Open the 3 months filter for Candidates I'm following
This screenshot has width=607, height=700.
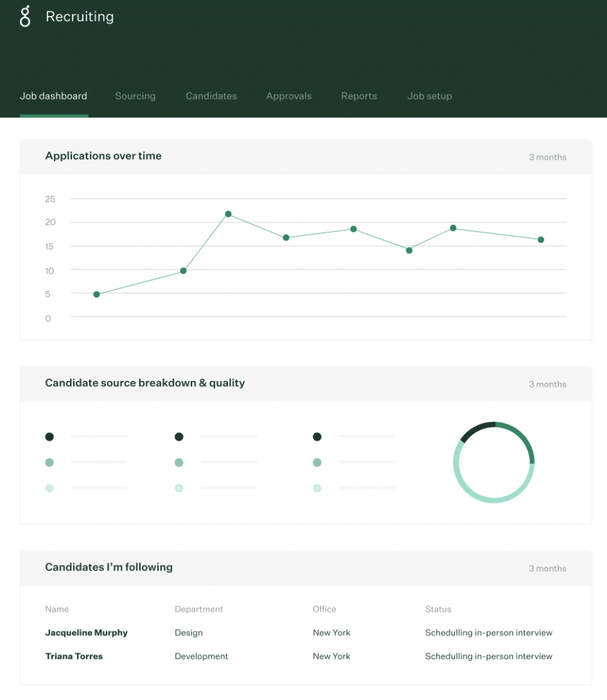pyautogui.click(x=547, y=568)
